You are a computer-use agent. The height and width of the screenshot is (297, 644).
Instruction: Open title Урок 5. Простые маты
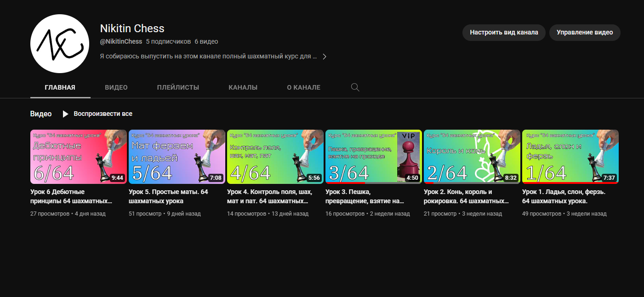[168, 196]
